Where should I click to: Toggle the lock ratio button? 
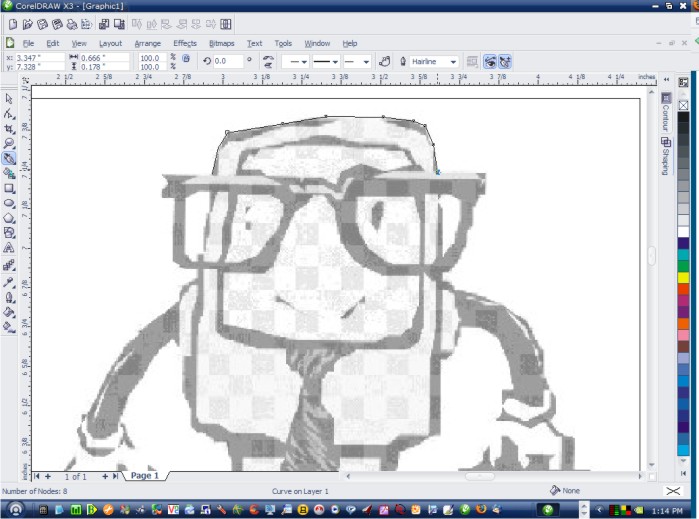(x=186, y=58)
